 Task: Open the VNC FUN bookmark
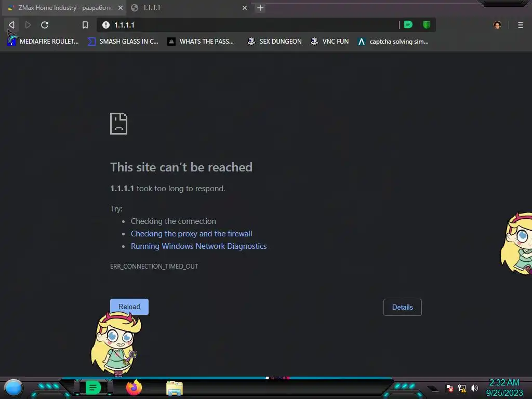[x=330, y=42]
